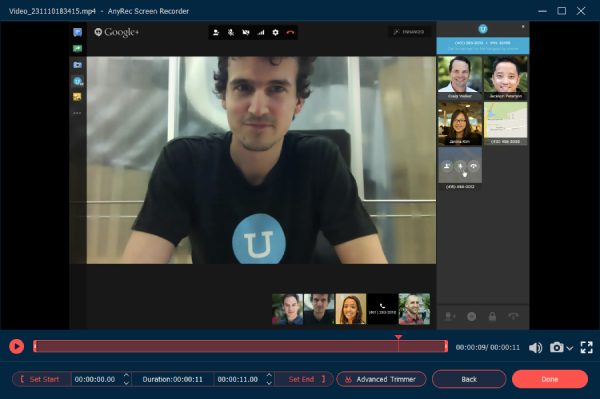Click the lock conference icon at panel bottom
Image resolution: width=600 pixels, height=399 pixels.
pos(492,316)
